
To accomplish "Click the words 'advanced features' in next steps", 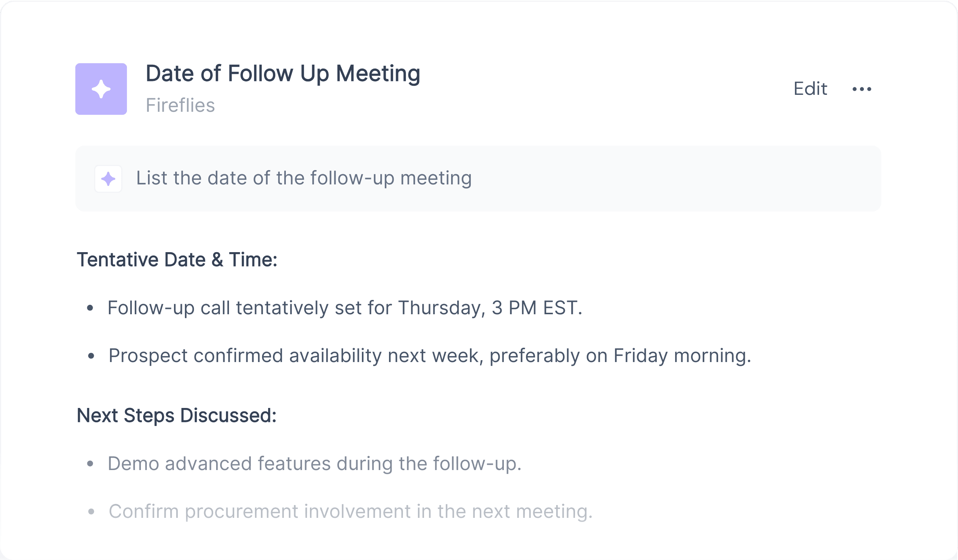I will click(x=248, y=464).
